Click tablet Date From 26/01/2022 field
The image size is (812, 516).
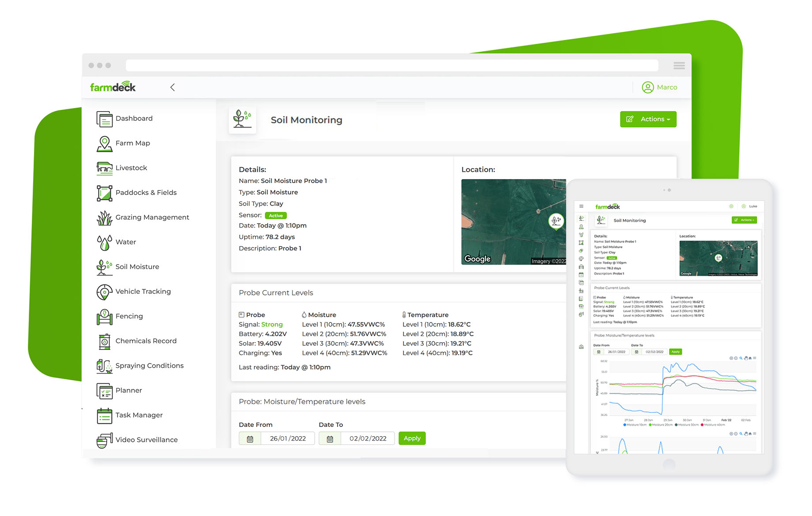coord(617,351)
